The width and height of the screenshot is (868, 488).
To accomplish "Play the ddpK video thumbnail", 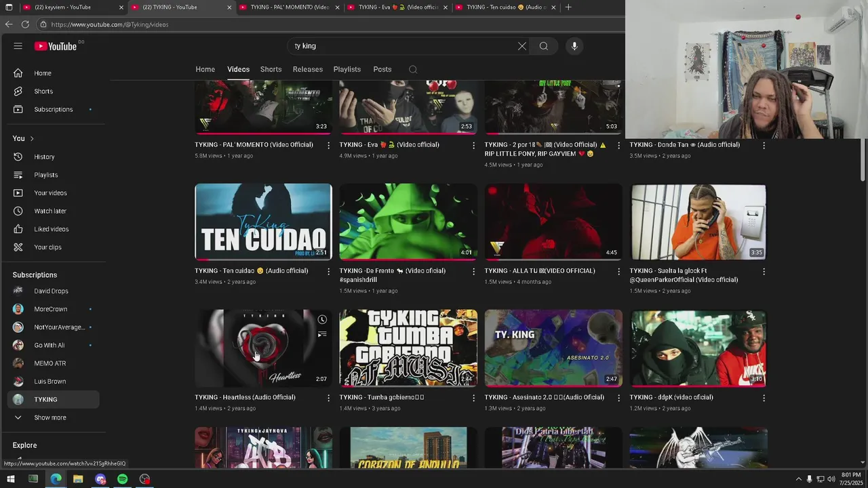I will coord(698,348).
